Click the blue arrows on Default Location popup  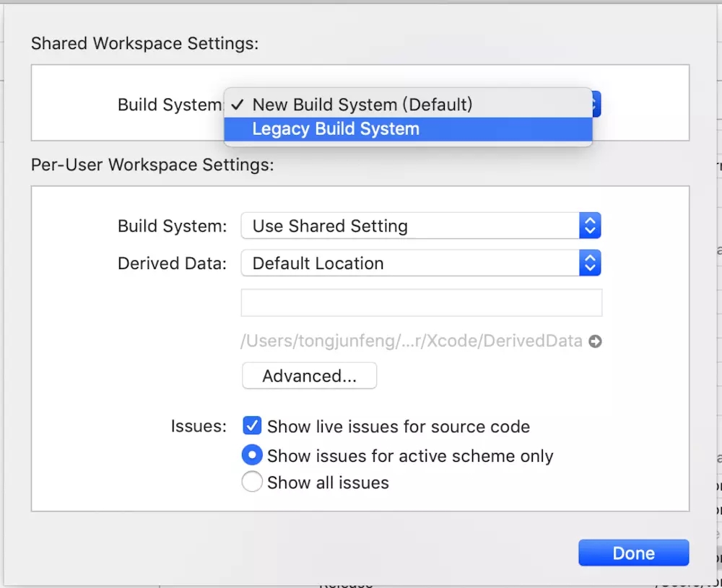point(590,263)
